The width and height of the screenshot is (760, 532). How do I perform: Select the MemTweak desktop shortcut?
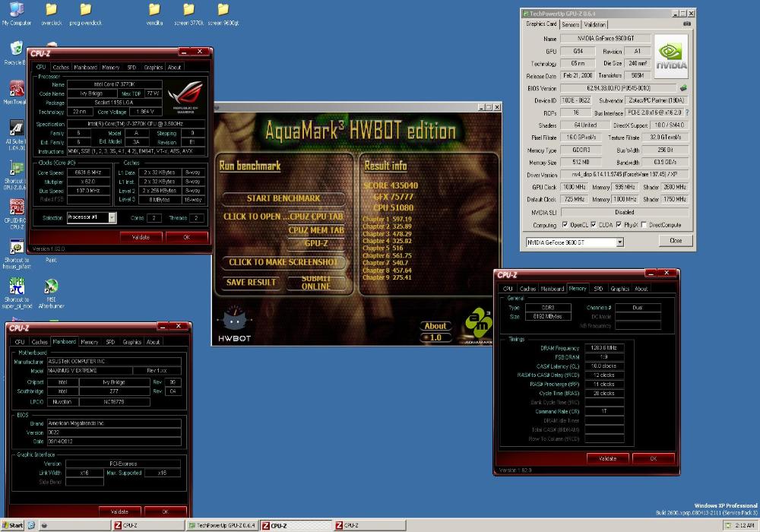pos(15,92)
